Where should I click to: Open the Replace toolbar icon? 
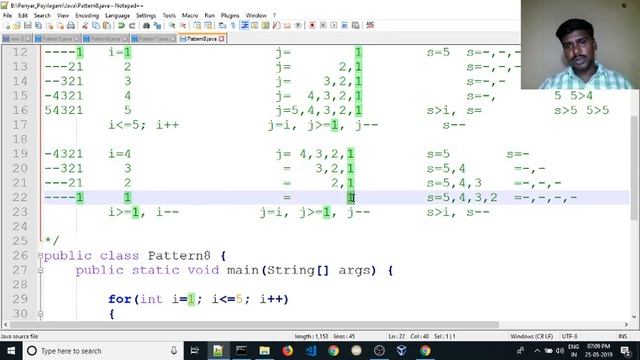point(157,26)
